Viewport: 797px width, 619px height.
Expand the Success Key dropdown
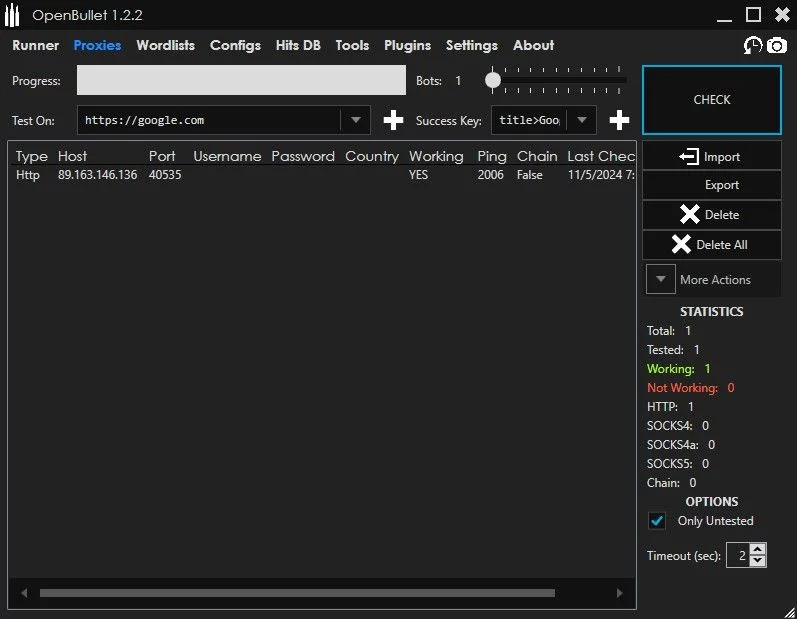coord(581,120)
